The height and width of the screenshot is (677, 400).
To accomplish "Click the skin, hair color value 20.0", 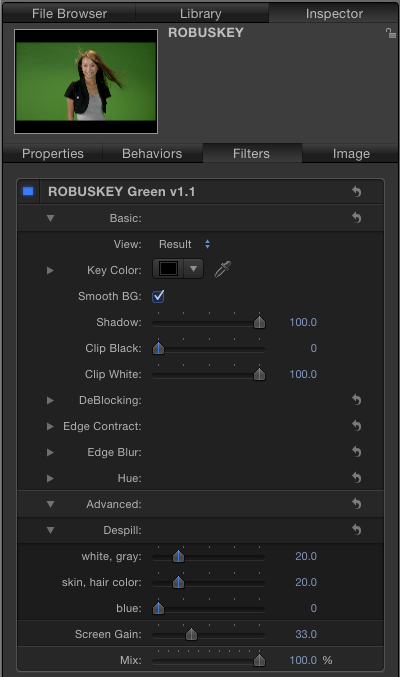I will coord(306,582).
